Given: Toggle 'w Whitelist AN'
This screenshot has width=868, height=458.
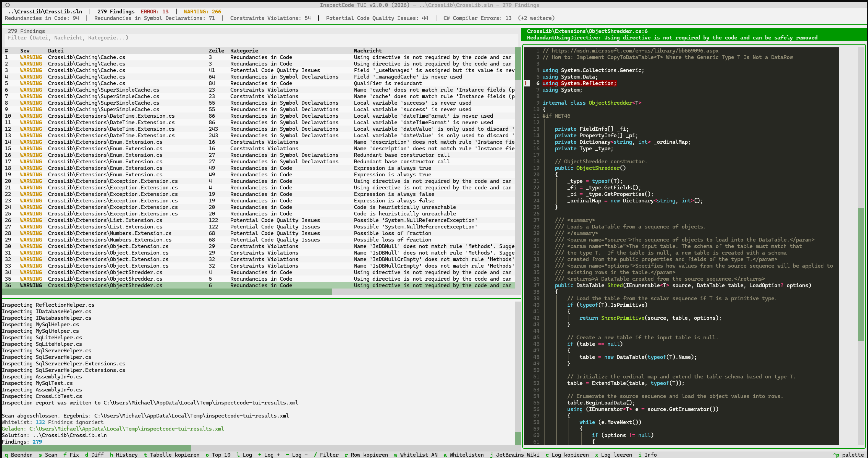Looking at the screenshot, I should pos(416,455).
